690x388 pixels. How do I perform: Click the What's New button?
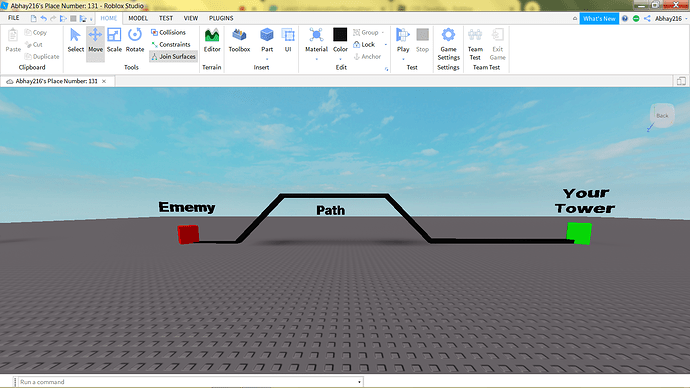(x=599, y=18)
